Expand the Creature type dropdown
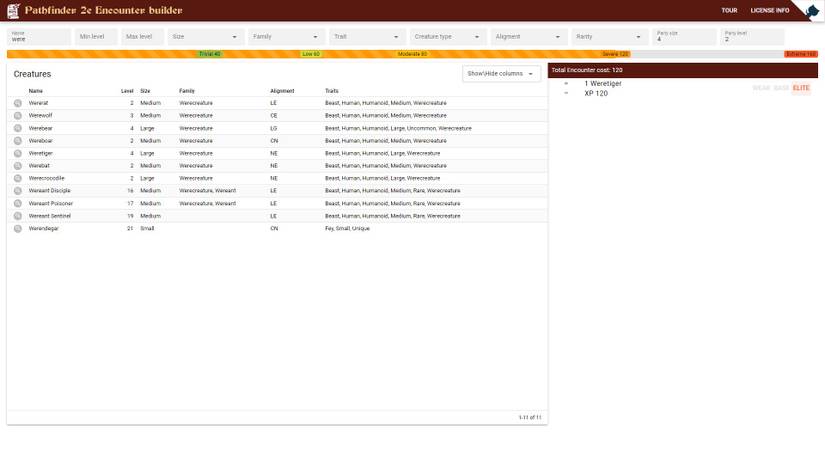Image resolution: width=825 pixels, height=464 pixels. point(447,36)
